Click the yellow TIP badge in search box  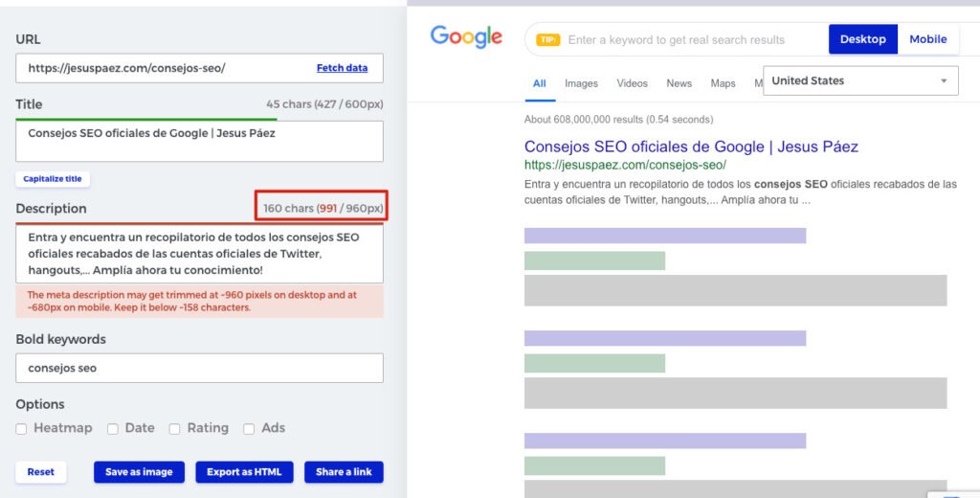pyautogui.click(x=548, y=39)
